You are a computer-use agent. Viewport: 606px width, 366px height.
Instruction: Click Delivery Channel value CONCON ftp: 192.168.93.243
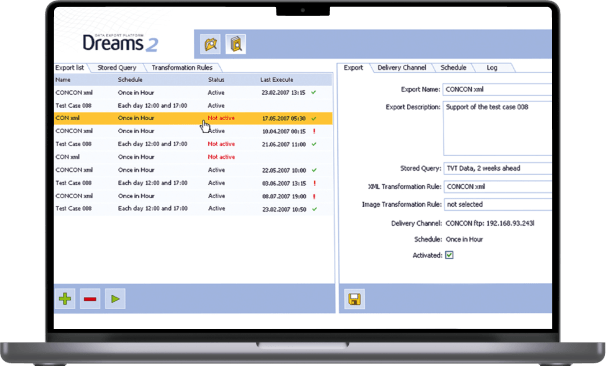click(x=490, y=223)
